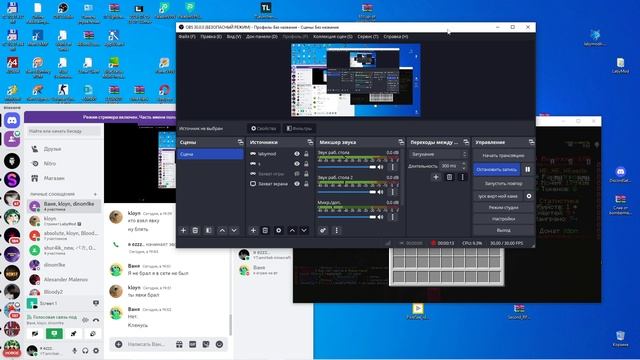Open the Правка menu in OBS
640x360 pixels.
click(211, 37)
